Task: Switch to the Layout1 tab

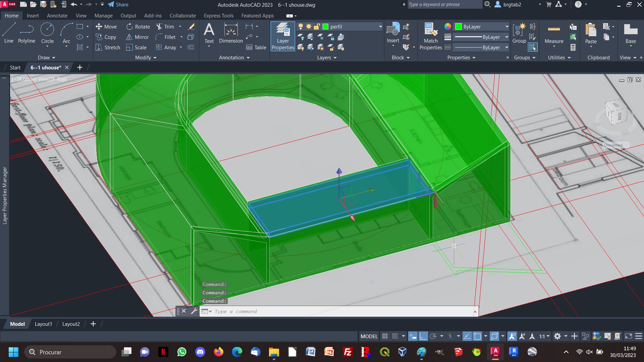Action: [43, 324]
